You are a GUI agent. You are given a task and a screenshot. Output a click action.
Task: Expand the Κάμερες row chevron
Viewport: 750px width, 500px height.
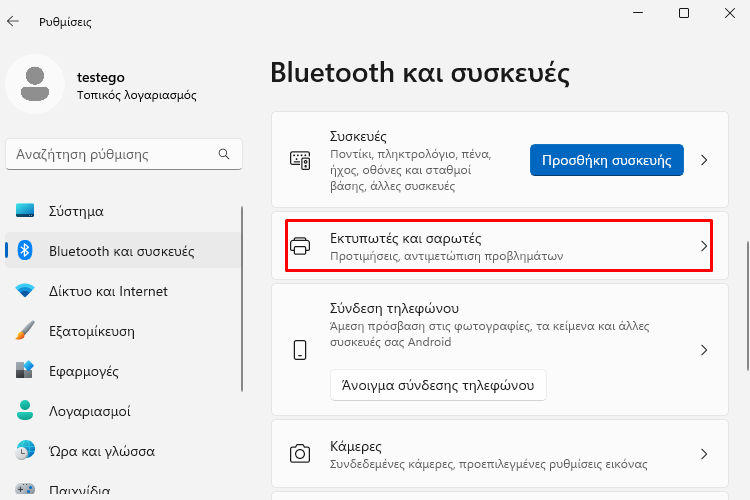click(x=704, y=454)
